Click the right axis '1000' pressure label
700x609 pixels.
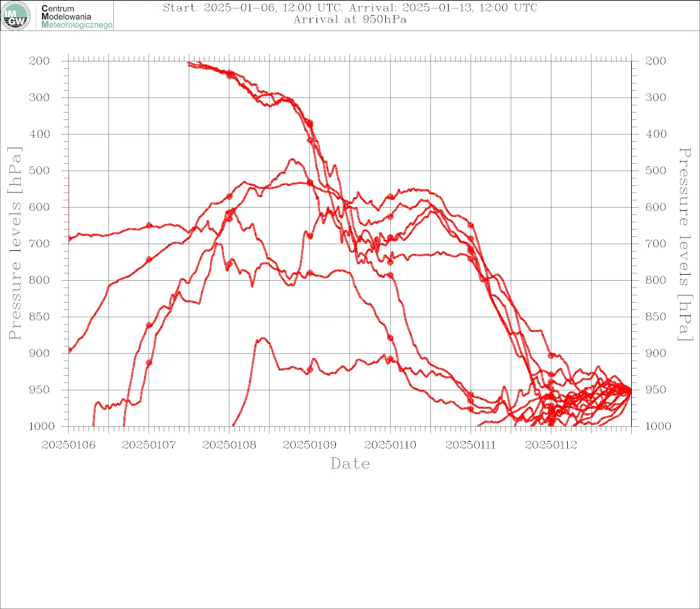pyautogui.click(x=658, y=426)
